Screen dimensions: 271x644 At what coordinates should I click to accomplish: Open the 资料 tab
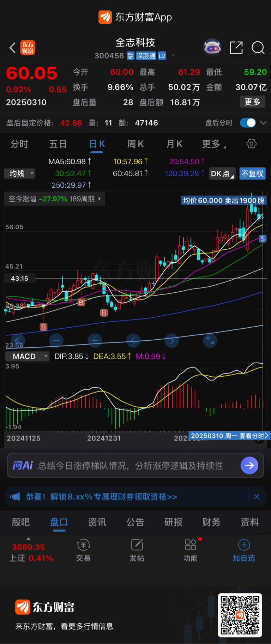click(250, 522)
